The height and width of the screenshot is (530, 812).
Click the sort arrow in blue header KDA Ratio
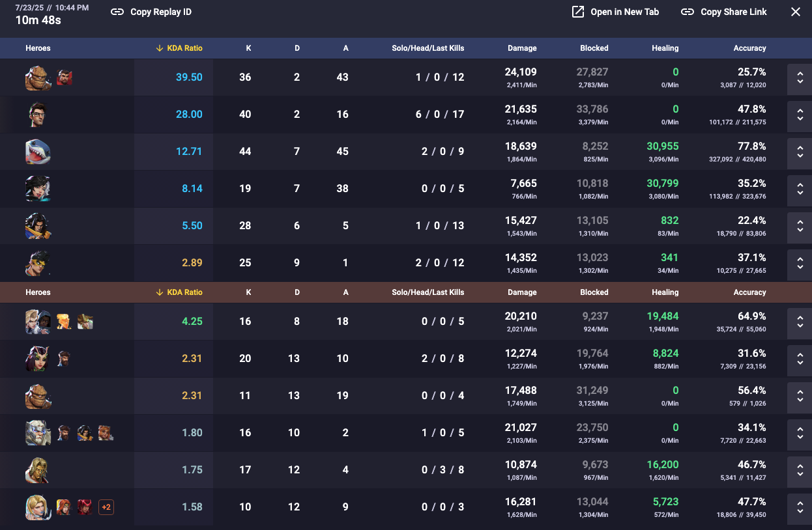pos(160,48)
